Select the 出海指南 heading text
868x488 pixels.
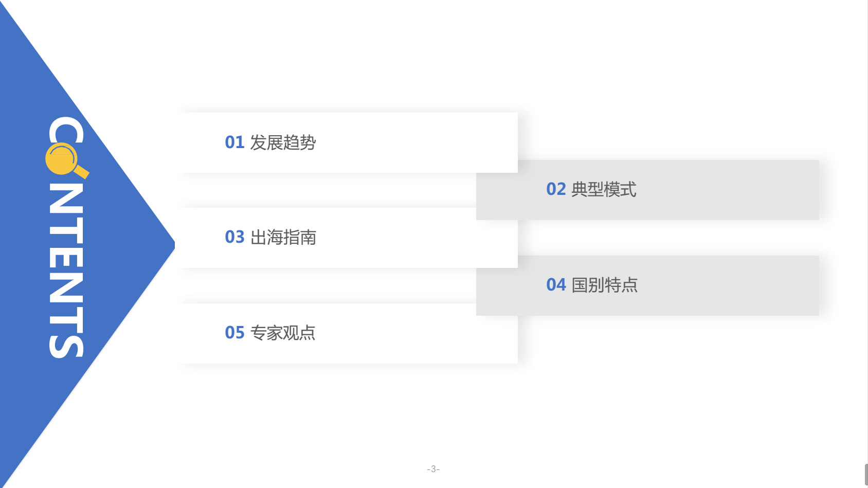click(283, 237)
